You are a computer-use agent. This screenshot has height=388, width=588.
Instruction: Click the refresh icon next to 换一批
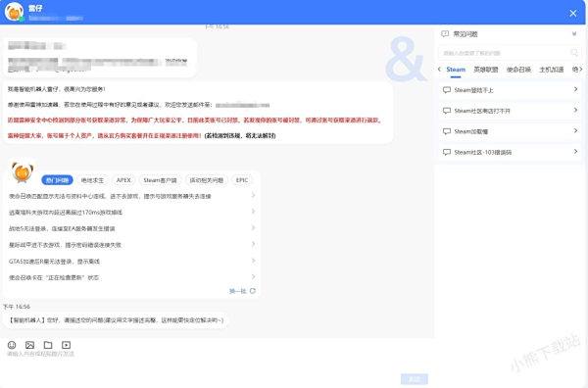point(253,291)
